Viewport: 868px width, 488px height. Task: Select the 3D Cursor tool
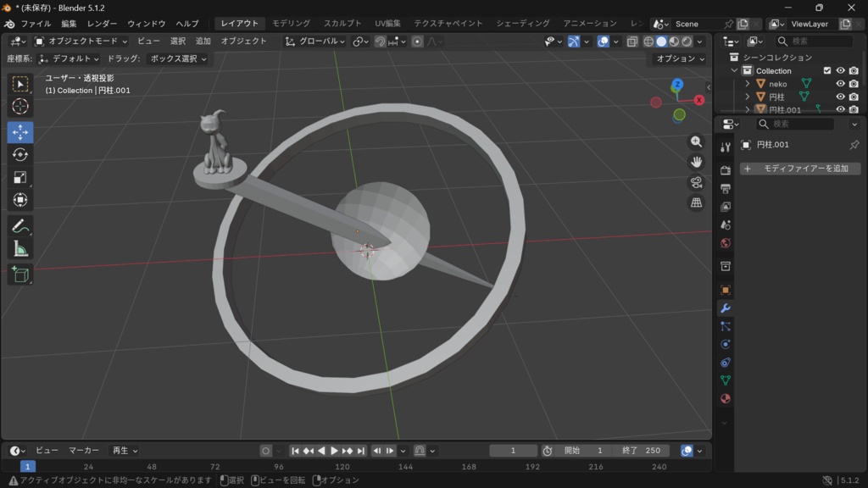pos(20,106)
